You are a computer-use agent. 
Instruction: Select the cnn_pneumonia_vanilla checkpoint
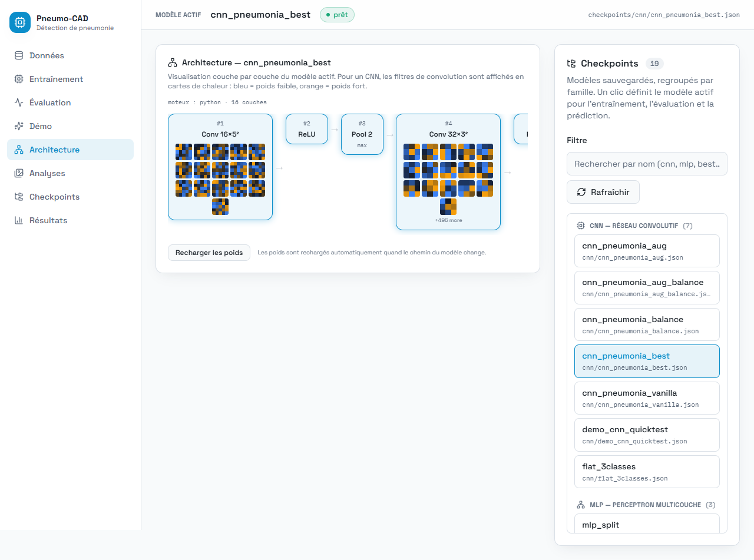647,398
